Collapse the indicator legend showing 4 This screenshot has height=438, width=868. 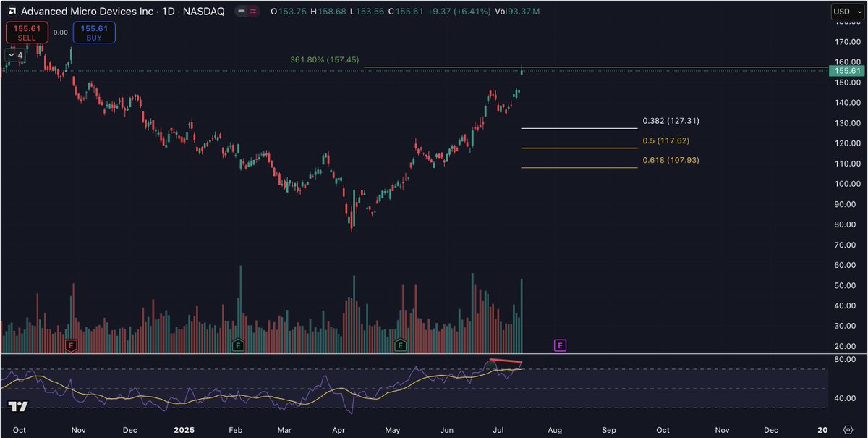coord(15,55)
